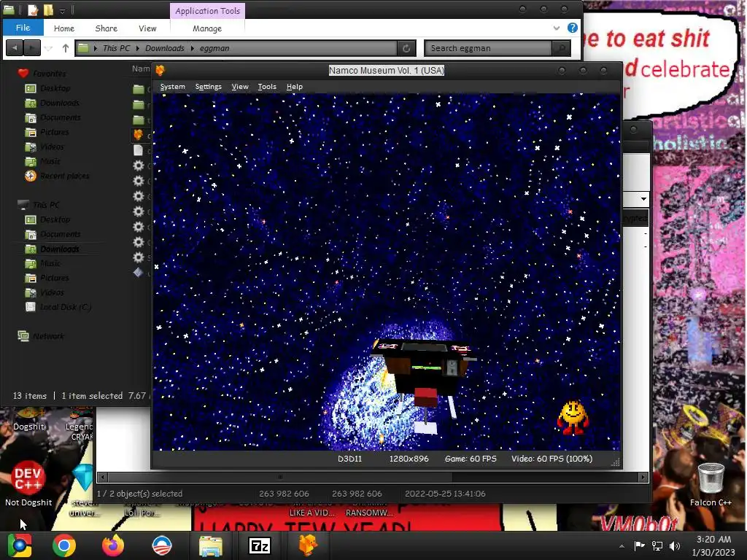The image size is (747, 560).
Task: Click the folder icon in the address bar
Action: [83, 47]
